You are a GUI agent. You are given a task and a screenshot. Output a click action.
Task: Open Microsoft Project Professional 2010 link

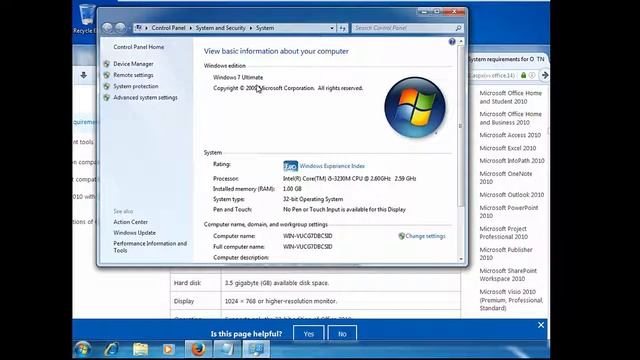pos(503,233)
